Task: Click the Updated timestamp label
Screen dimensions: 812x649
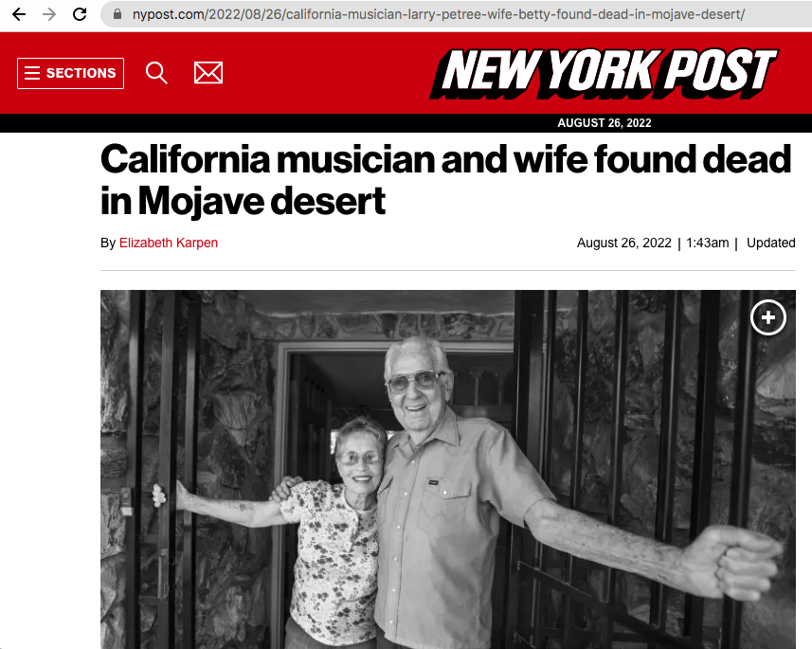Action: pos(770,243)
